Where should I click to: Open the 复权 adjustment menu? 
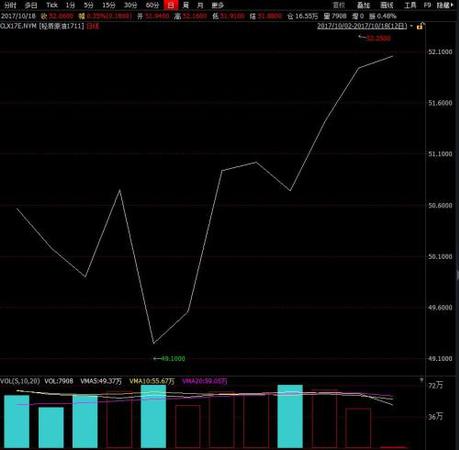pyautogui.click(x=339, y=5)
